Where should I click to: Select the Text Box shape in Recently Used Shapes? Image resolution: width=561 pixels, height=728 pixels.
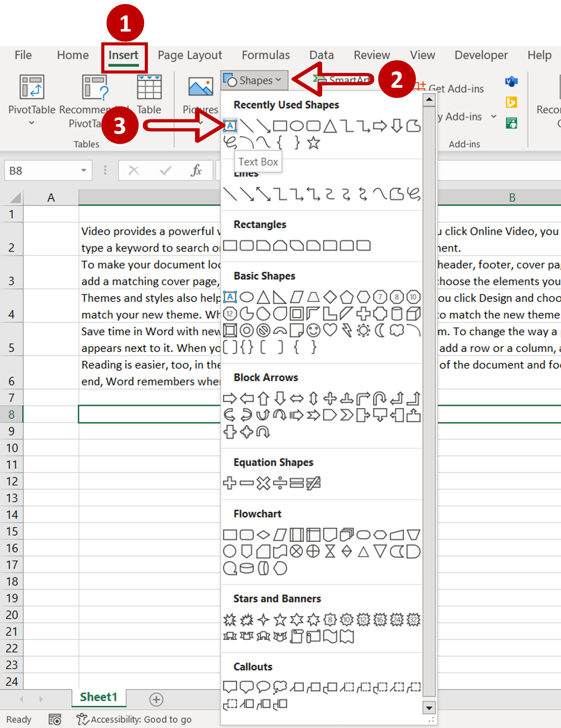[230, 126]
